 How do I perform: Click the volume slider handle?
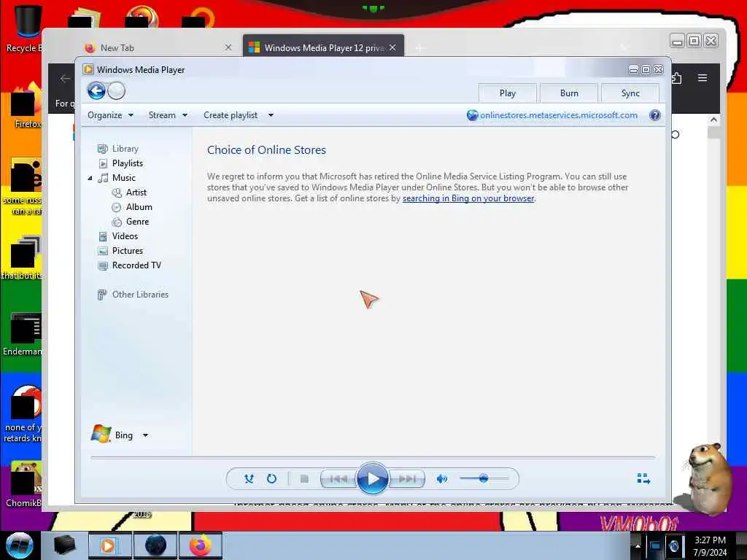pyautogui.click(x=484, y=478)
